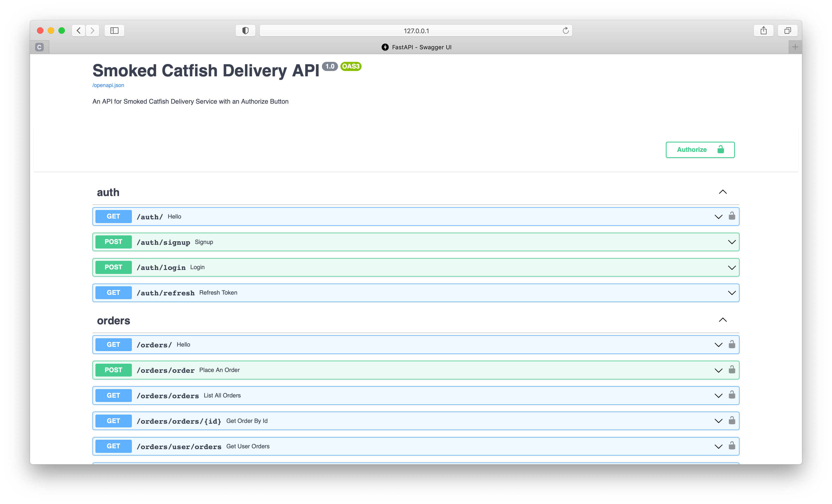Image resolution: width=832 pixels, height=504 pixels.
Task: Click the Authorize button
Action: 692,149
